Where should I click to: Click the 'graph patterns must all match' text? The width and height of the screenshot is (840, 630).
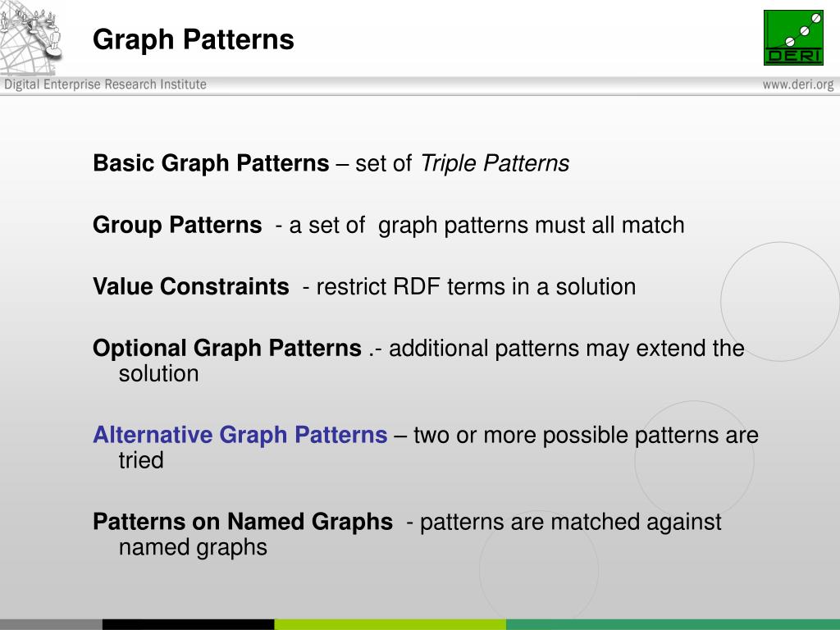pos(531,225)
